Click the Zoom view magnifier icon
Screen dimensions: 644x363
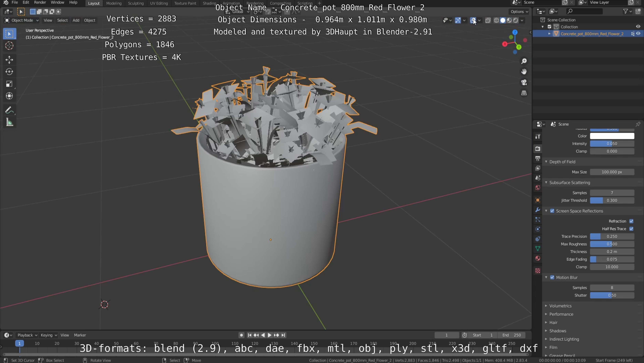point(524,61)
